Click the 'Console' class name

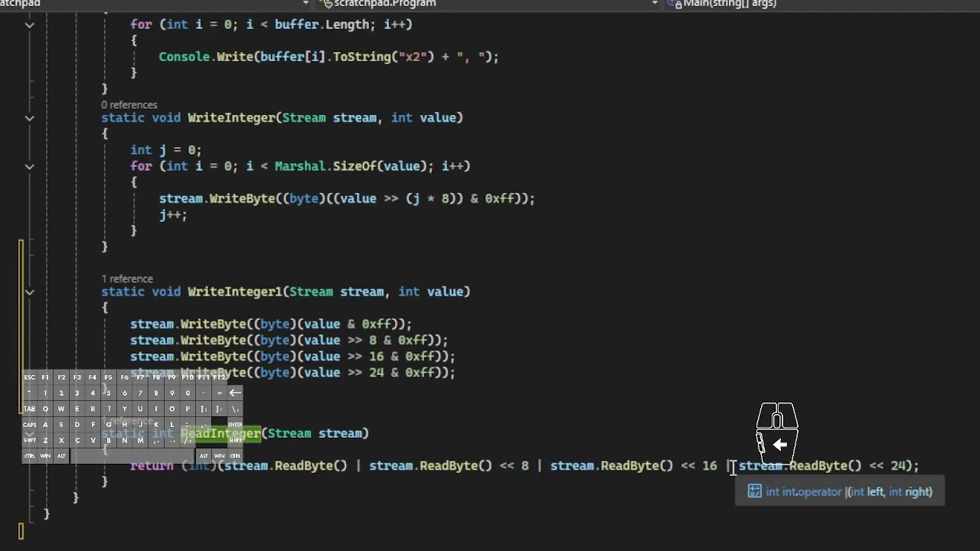click(185, 57)
